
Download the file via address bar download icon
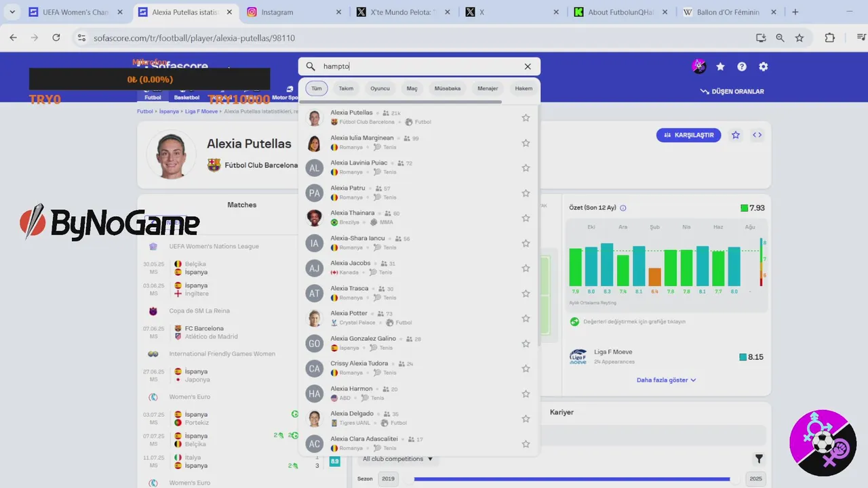[x=760, y=38]
